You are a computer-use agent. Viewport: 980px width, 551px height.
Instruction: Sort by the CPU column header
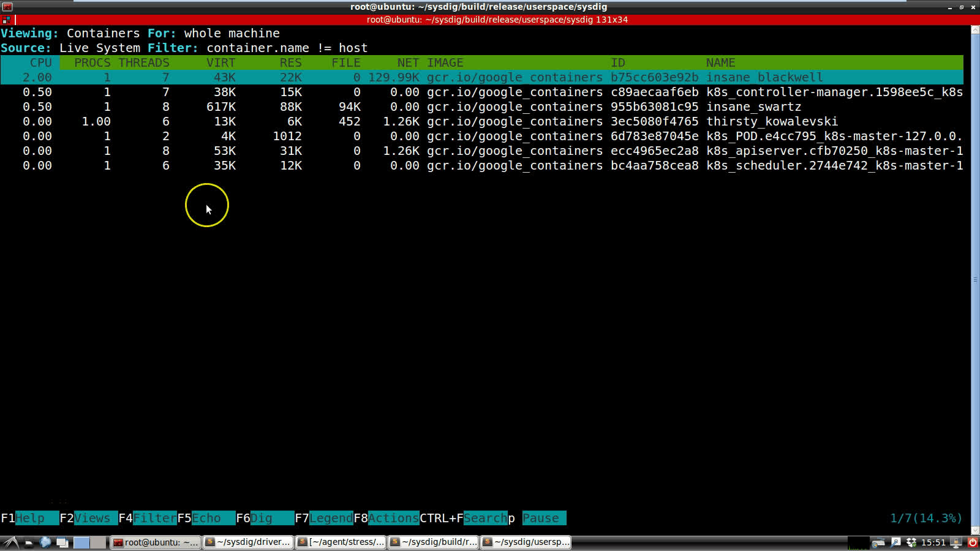pos(41,62)
